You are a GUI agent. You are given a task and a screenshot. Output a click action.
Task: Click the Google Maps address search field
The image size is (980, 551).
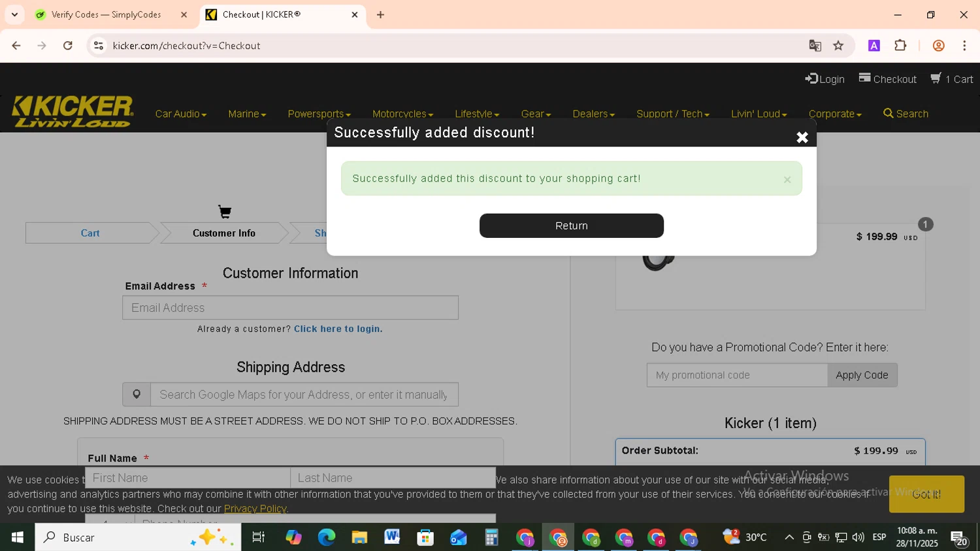pyautogui.click(x=304, y=395)
